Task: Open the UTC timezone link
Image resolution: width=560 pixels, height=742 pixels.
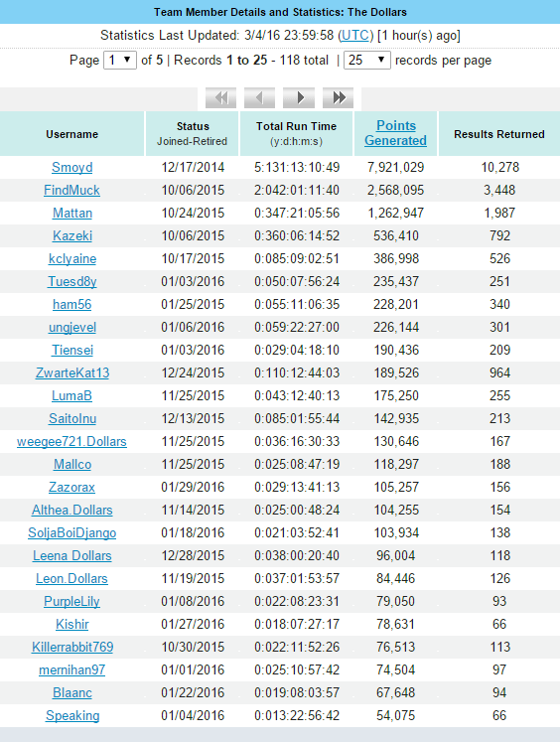Action: point(355,36)
